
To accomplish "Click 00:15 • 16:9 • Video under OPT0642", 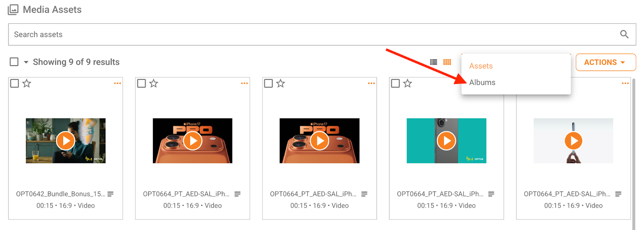I will click(x=66, y=205).
